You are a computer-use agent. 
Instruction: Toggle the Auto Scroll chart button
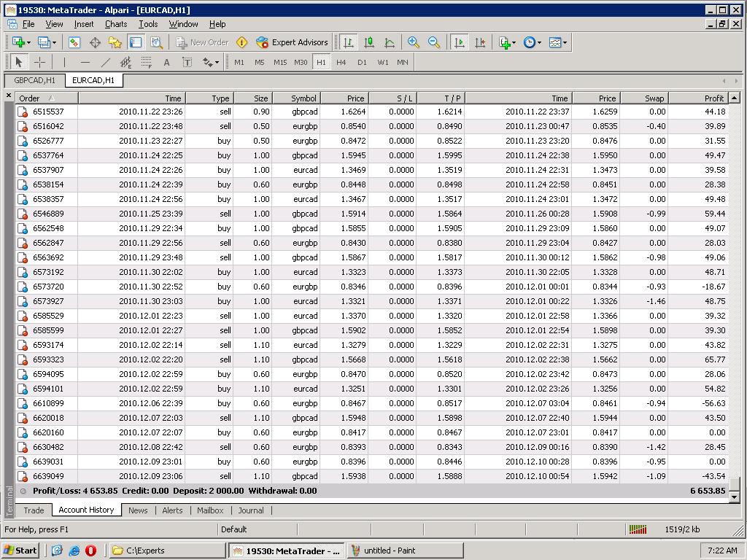click(460, 42)
